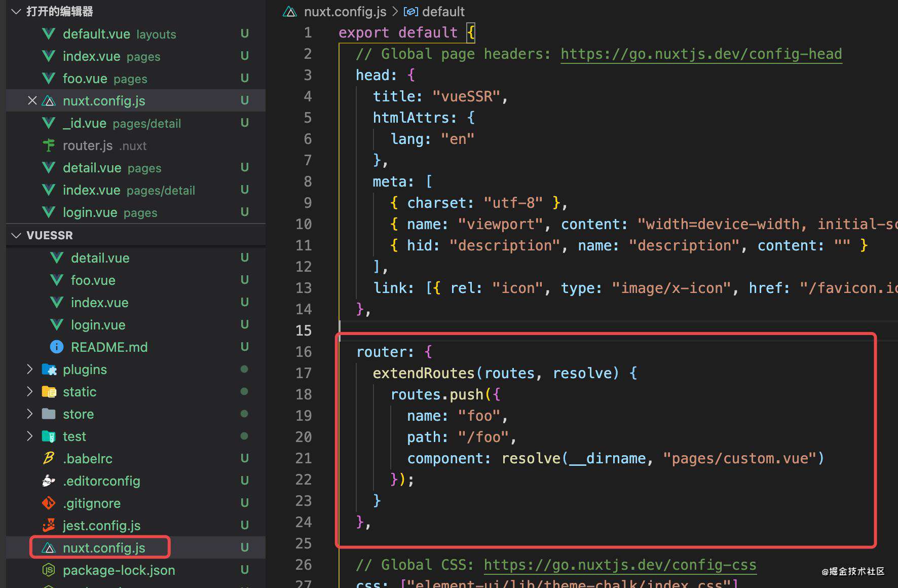Expand the store folder chevron
The width and height of the screenshot is (898, 588).
click(x=29, y=414)
